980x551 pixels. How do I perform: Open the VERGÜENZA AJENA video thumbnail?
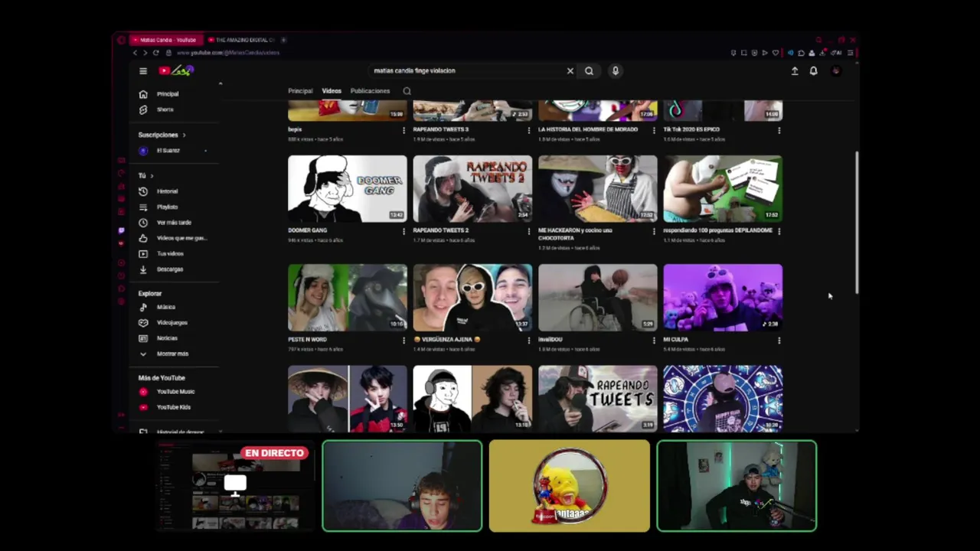pos(472,298)
